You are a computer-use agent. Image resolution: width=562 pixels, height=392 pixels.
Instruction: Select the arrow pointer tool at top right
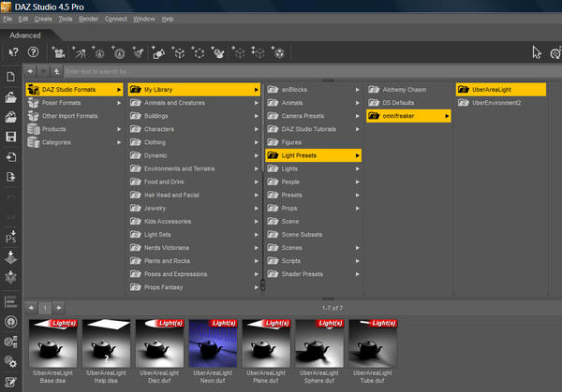pyautogui.click(x=537, y=52)
